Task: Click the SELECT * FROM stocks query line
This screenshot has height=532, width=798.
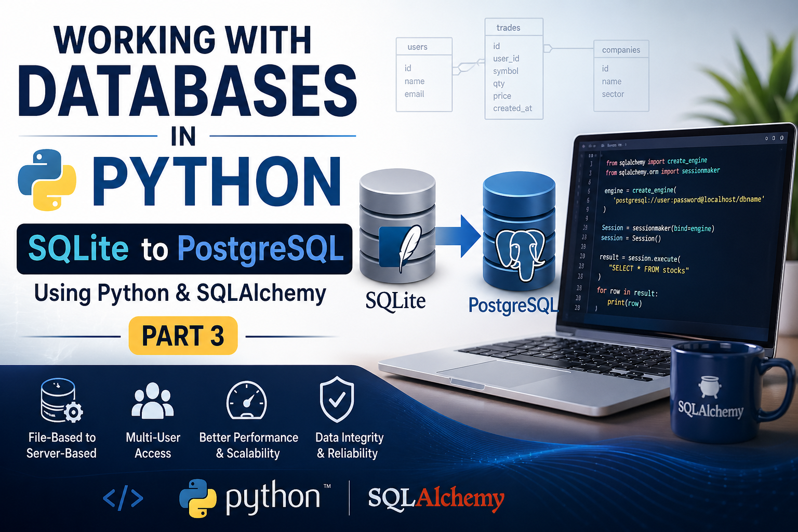Action: point(649,269)
